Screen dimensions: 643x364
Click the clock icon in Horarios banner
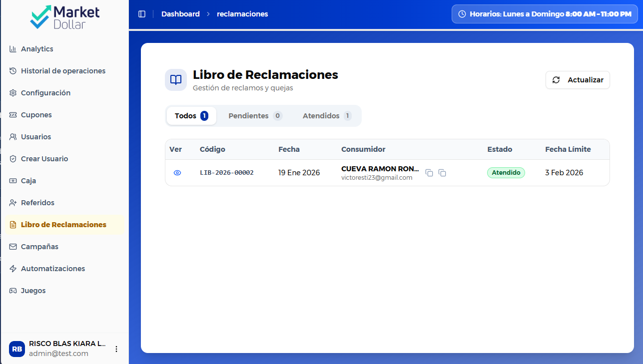pos(462,14)
